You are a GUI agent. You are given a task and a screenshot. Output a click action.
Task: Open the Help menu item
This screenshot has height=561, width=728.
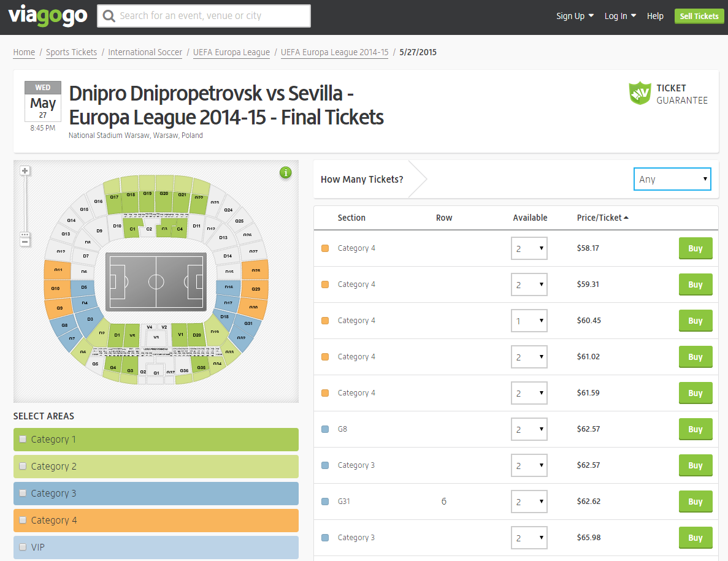click(x=655, y=16)
